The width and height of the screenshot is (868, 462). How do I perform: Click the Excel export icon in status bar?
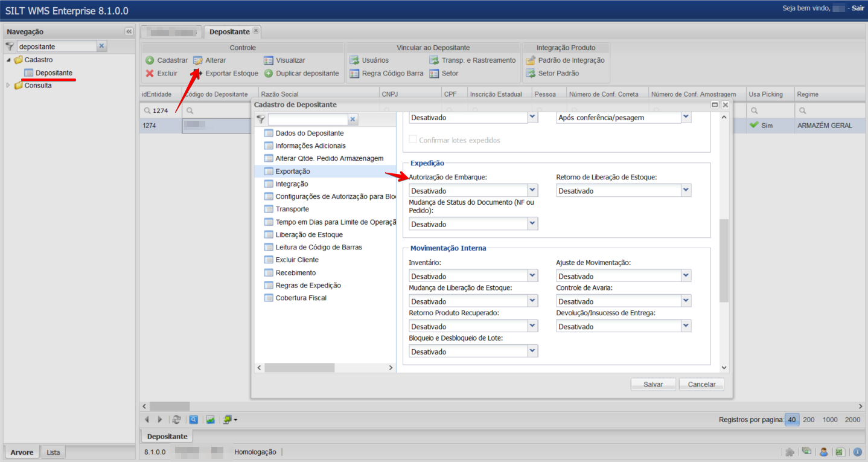pos(840,452)
